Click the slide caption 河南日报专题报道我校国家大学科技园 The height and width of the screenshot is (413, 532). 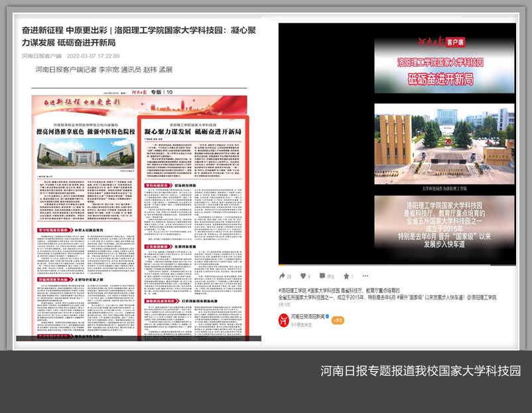point(421,371)
